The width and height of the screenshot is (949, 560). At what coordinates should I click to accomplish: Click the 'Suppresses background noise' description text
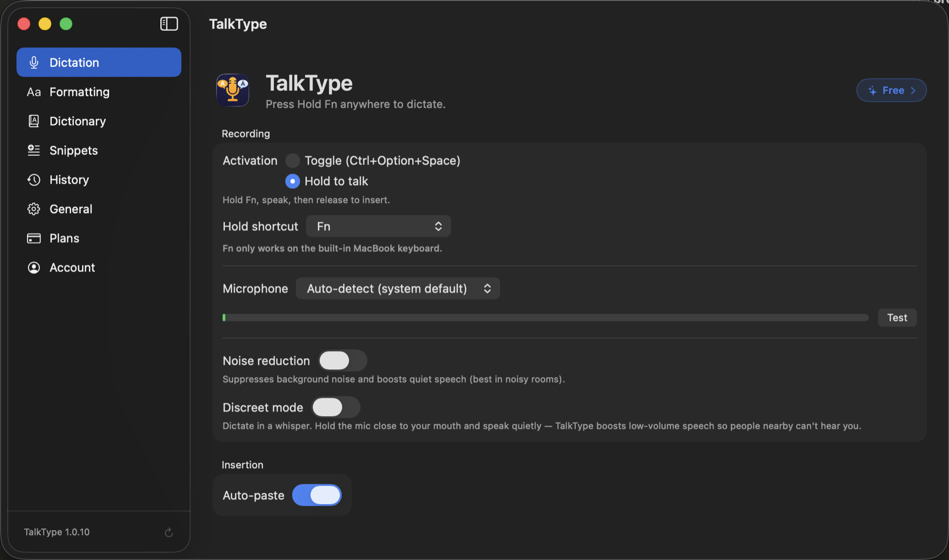coord(393,379)
